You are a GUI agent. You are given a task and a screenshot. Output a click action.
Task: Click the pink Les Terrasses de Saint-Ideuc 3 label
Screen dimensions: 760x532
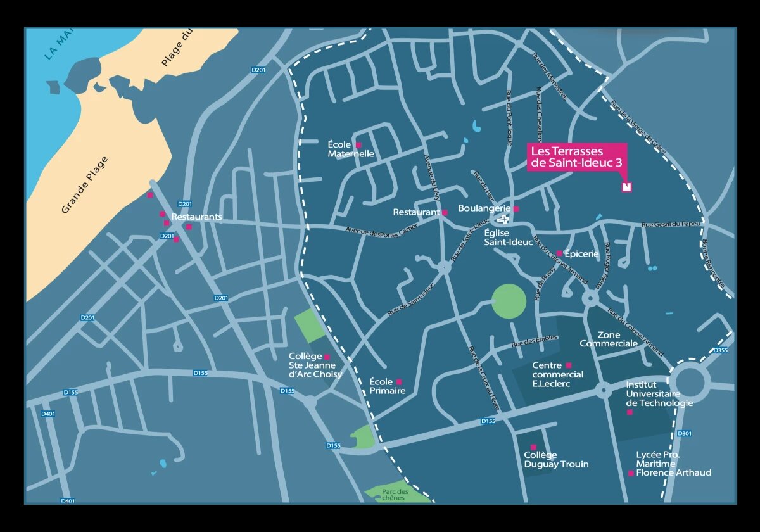pos(576,157)
